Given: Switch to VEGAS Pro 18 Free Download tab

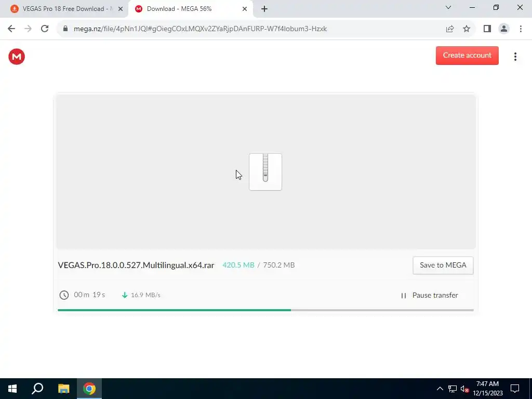Looking at the screenshot, I should click(x=64, y=9).
